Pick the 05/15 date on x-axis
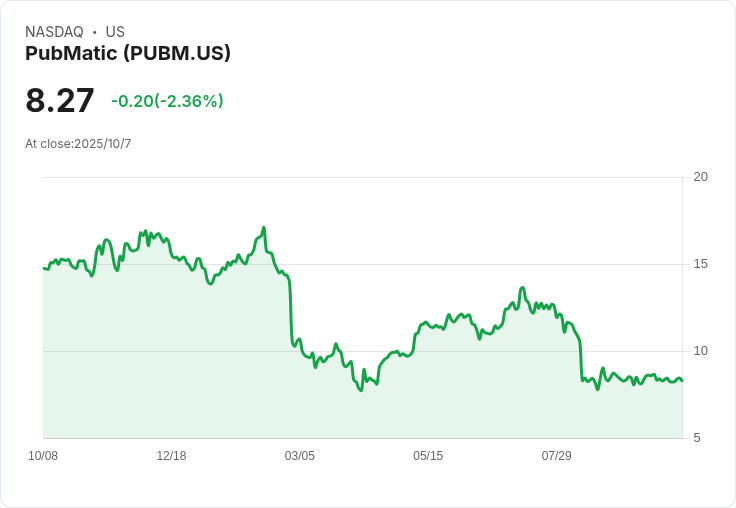This screenshot has height=508, width=736. pyautogui.click(x=428, y=456)
